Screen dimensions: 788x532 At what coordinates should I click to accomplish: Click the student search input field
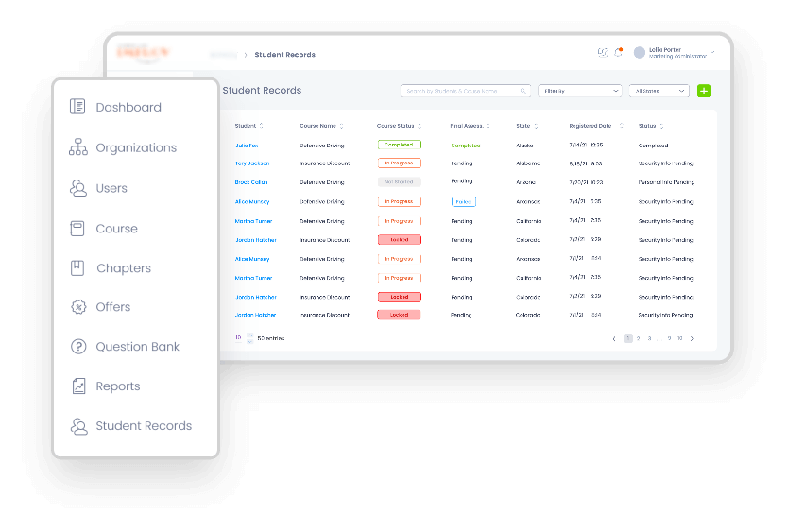click(x=458, y=91)
